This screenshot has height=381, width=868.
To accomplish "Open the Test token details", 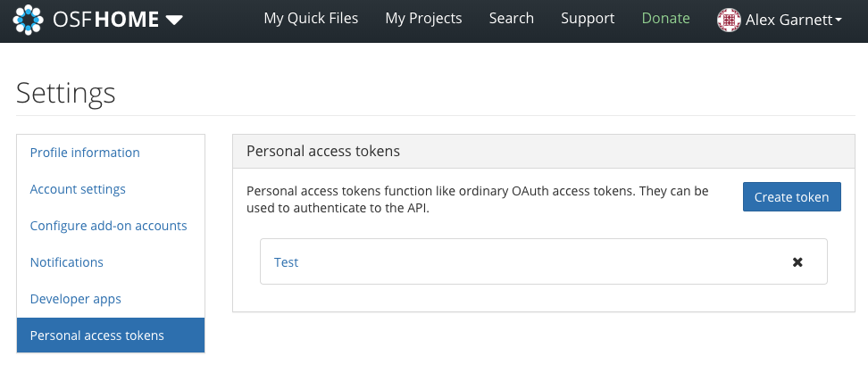I will coord(286,262).
